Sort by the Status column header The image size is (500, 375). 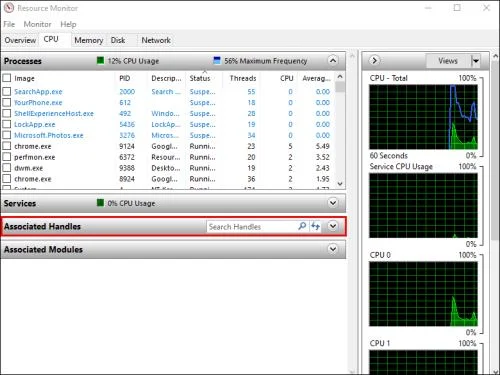pos(200,78)
